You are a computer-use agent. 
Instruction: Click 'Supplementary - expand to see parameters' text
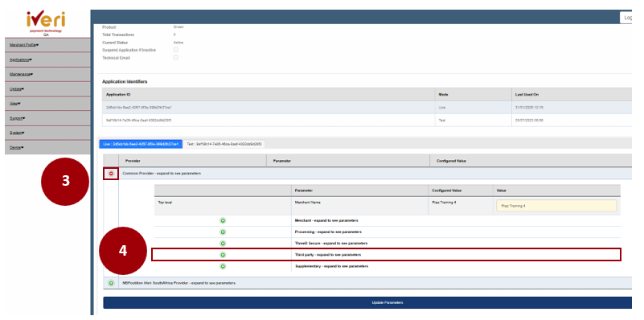pos(331,266)
